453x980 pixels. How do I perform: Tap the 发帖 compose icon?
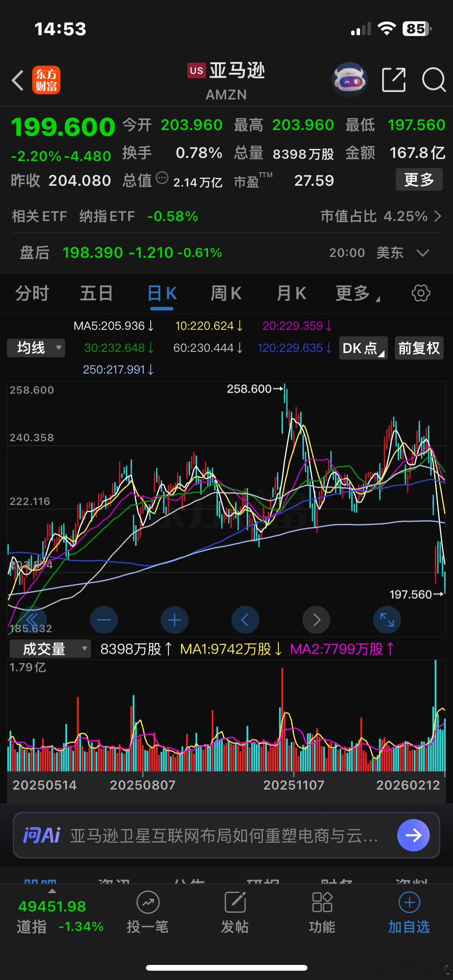235,902
